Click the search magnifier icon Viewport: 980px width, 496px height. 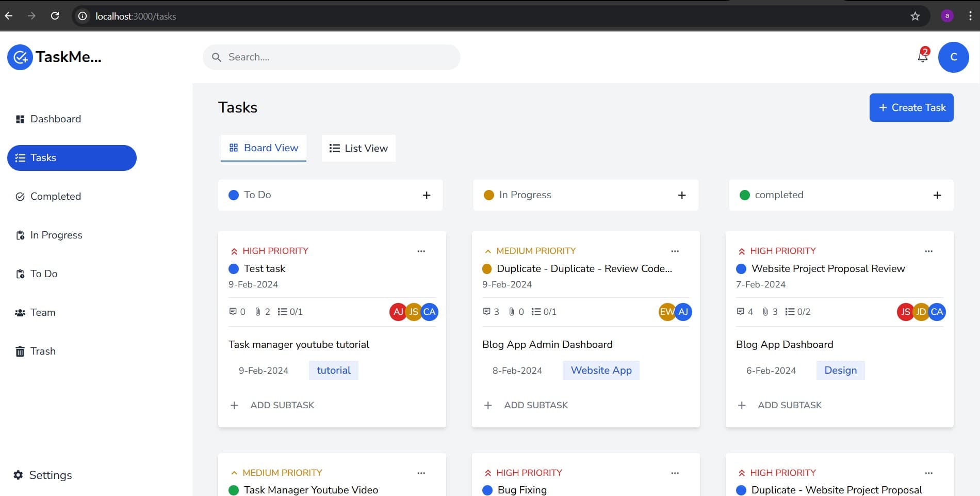217,57
